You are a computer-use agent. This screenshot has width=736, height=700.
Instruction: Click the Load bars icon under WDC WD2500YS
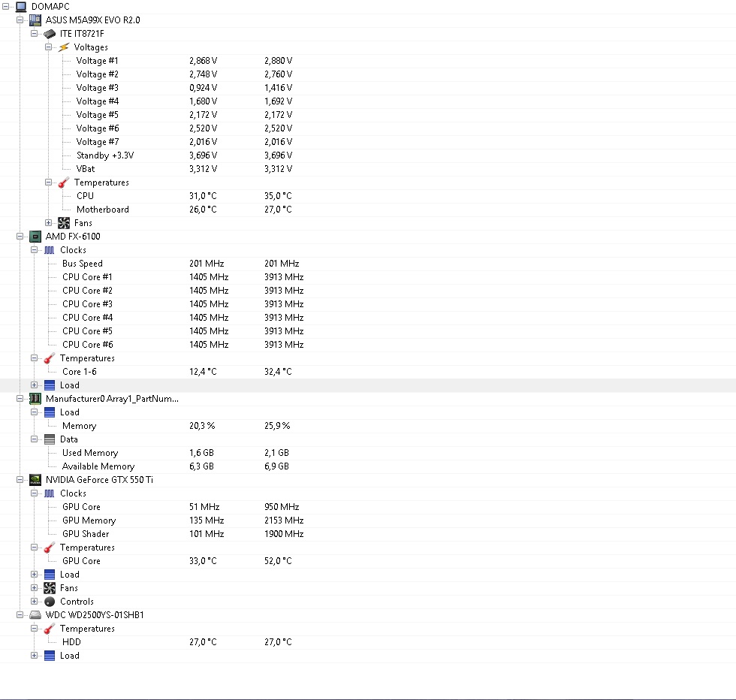50,656
